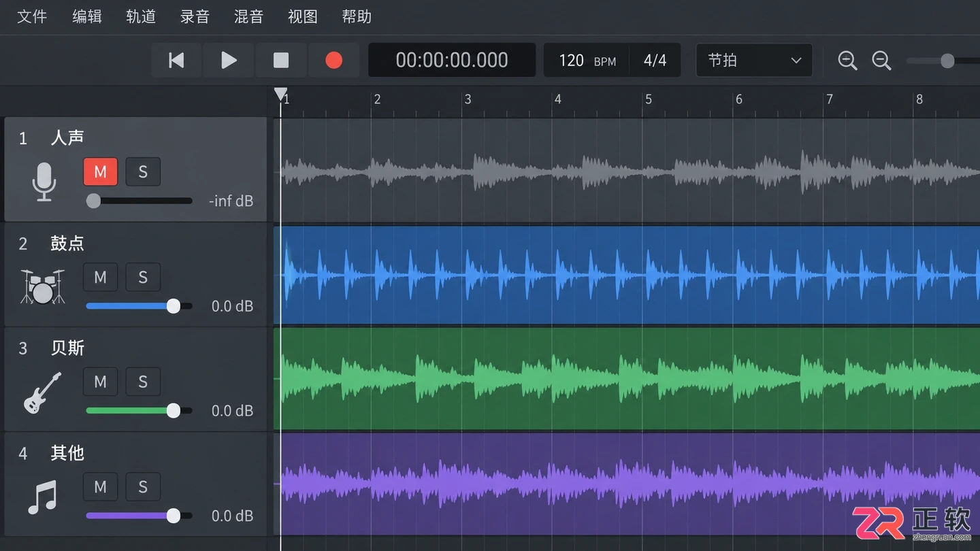Select the green 贝斯 waveform clip

click(x=627, y=378)
